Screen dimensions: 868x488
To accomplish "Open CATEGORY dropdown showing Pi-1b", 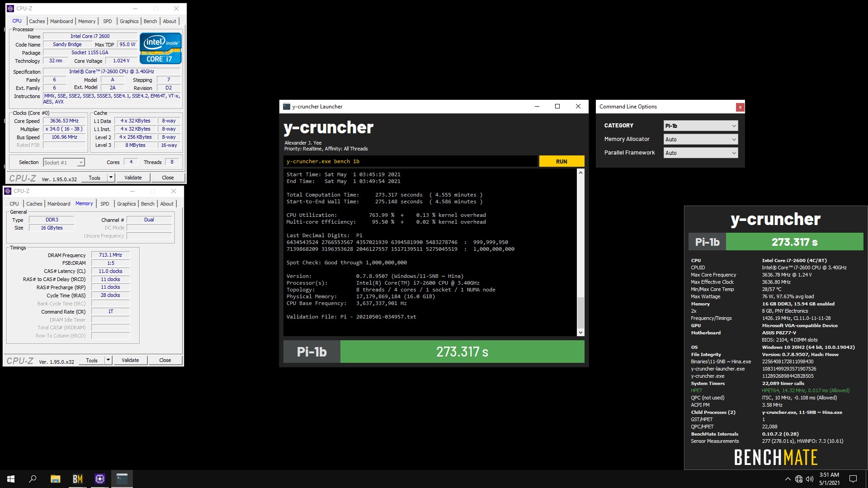I will pos(701,126).
